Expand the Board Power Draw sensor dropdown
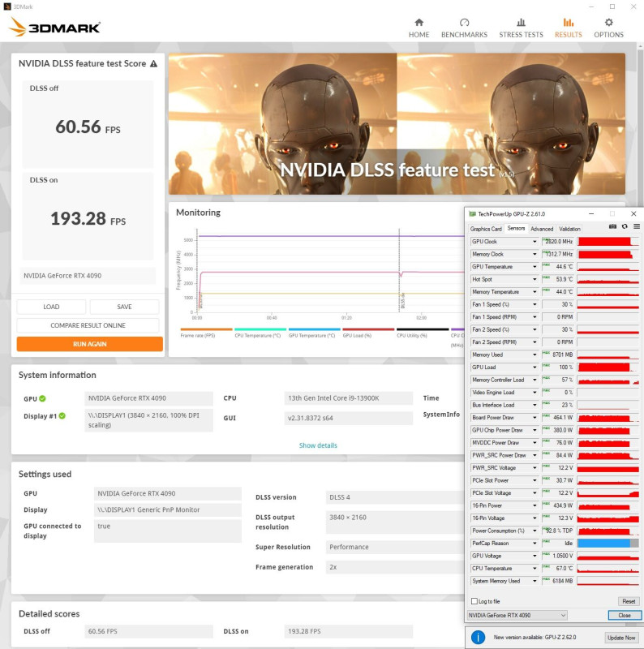 point(535,418)
